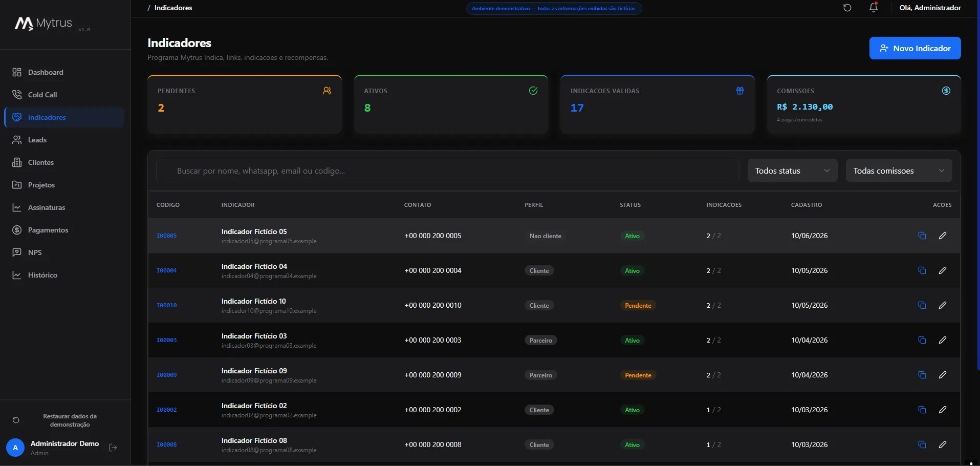Image resolution: width=980 pixels, height=466 pixels.
Task: Open Pagamentos in the sidebar
Action: 64,230
